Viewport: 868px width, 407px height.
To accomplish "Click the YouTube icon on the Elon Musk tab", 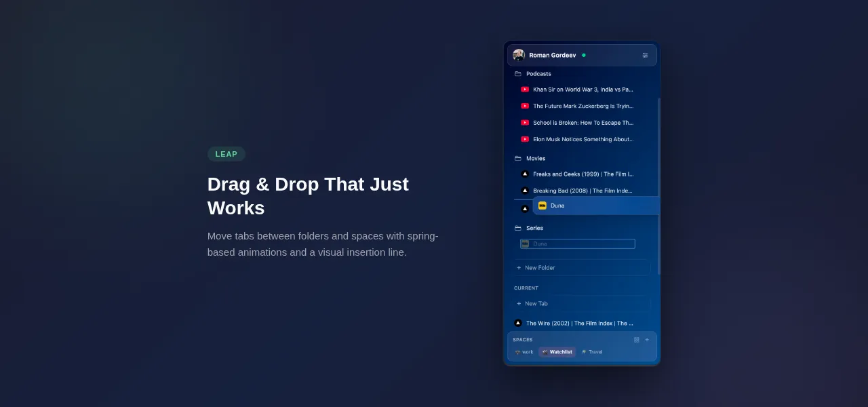I will tap(524, 139).
